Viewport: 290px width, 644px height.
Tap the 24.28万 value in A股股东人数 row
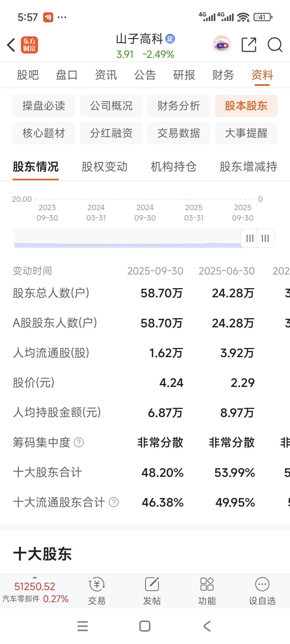point(233,323)
